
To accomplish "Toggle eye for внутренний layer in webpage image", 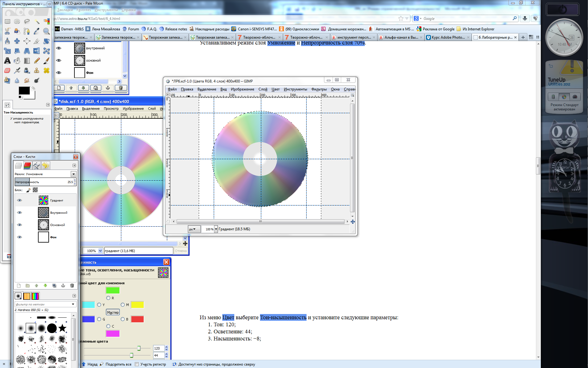I will (59, 48).
